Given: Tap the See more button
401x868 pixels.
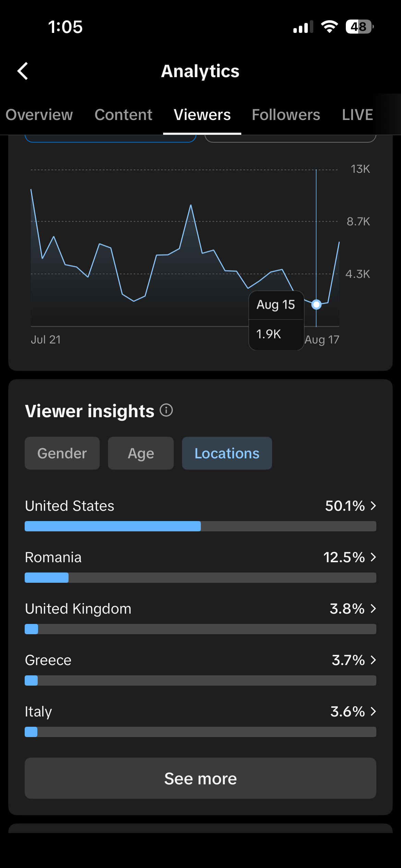Looking at the screenshot, I should pos(200,778).
